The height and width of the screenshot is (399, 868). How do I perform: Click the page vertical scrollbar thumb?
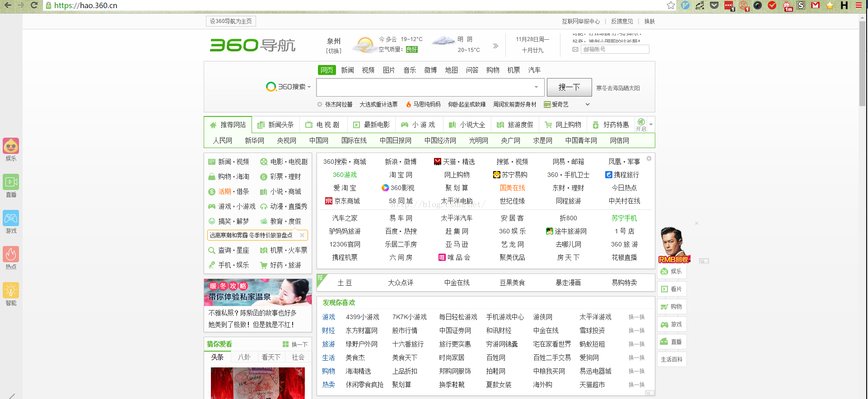[862, 63]
